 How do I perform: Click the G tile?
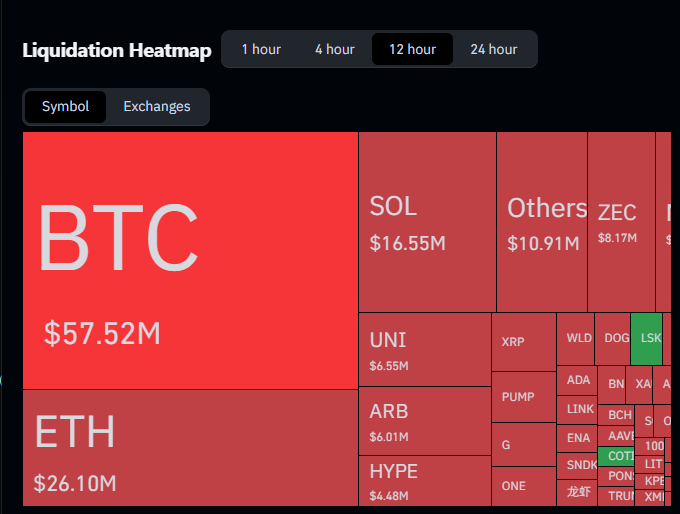(524, 445)
